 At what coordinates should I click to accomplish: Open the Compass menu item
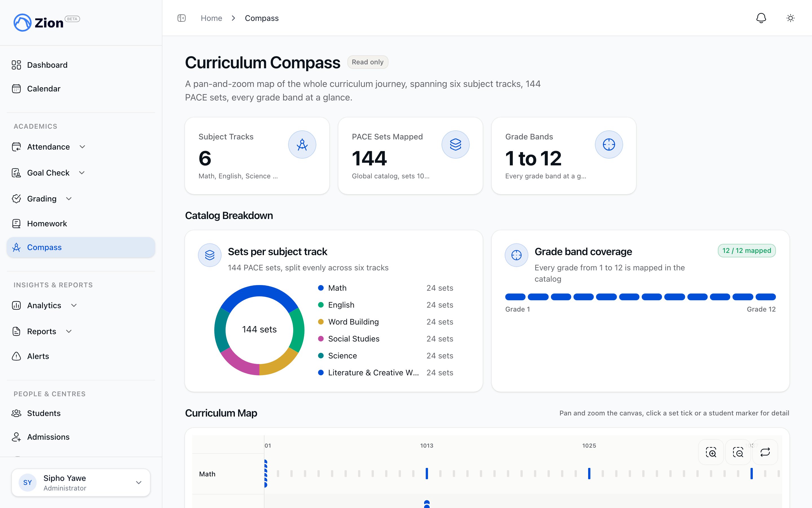click(x=81, y=247)
